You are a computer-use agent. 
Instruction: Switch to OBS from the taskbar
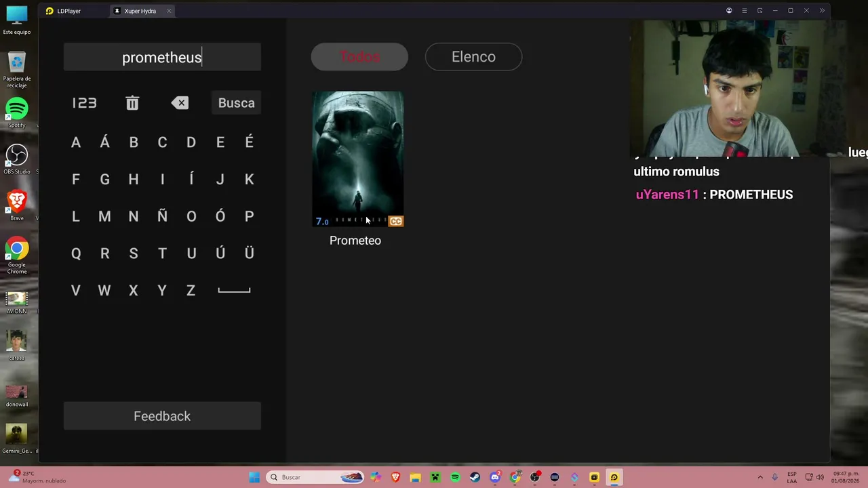[535, 477]
